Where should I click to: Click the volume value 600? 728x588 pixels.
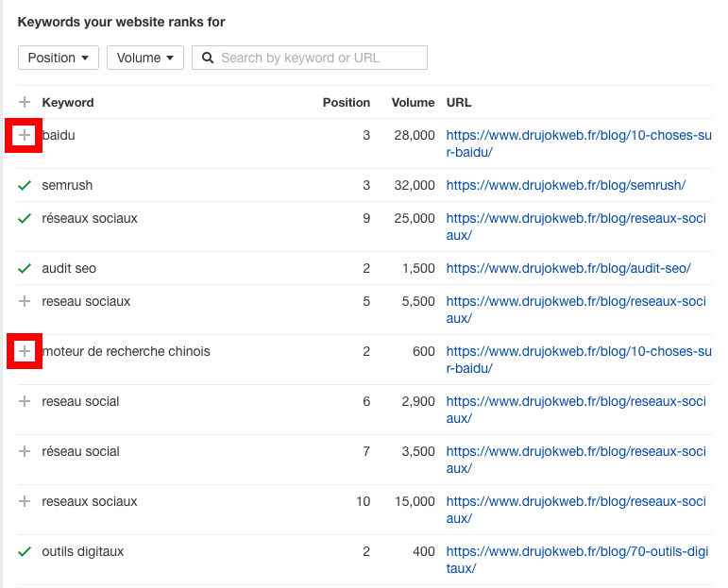pyautogui.click(x=423, y=351)
